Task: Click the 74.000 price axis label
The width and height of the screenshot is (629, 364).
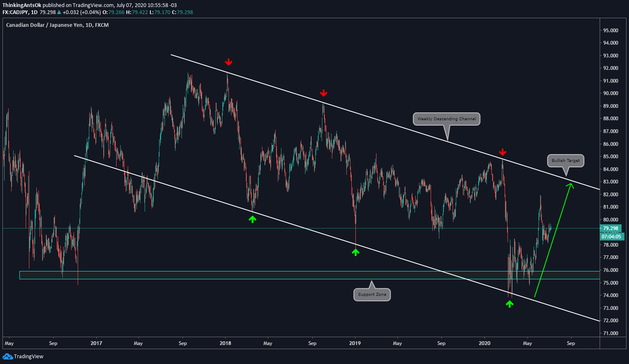Action: pyautogui.click(x=610, y=295)
